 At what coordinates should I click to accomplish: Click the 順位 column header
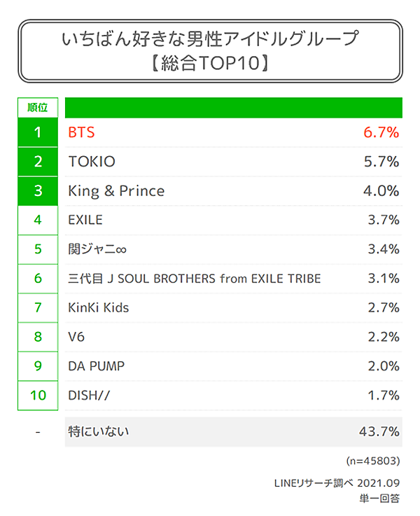[x=38, y=107]
